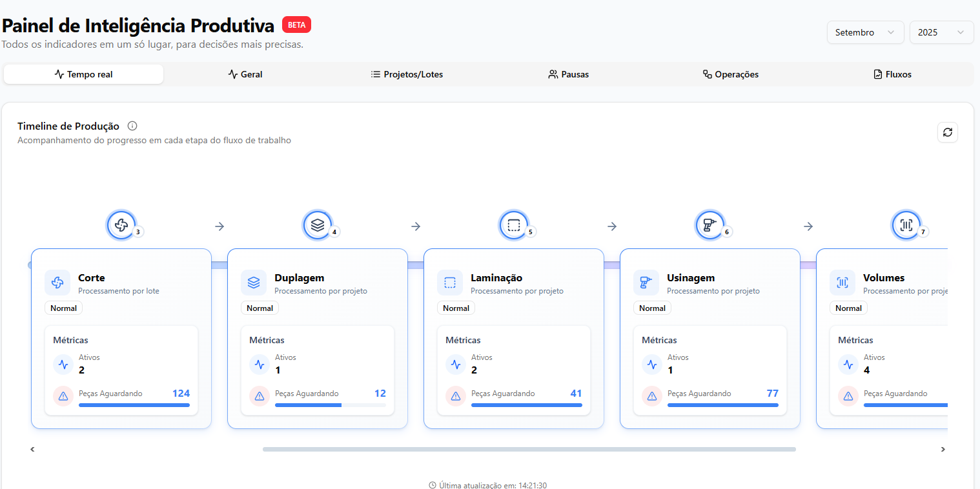The height and width of the screenshot is (489, 980).
Task: Click the Ativos pulse icon in Duplagem card
Action: tap(260, 364)
